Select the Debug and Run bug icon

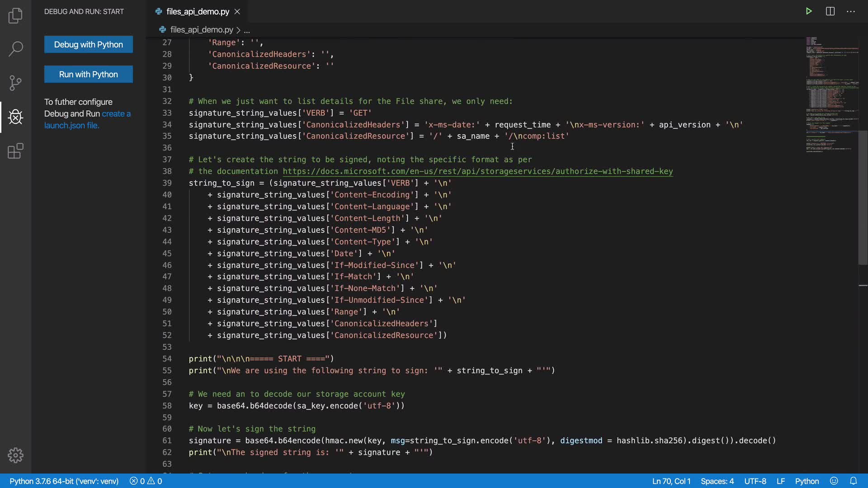tap(15, 117)
